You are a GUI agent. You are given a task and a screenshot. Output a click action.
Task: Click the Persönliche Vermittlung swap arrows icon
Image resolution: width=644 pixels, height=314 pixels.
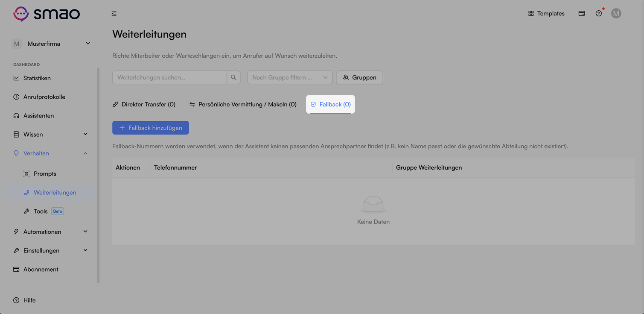[x=192, y=104]
